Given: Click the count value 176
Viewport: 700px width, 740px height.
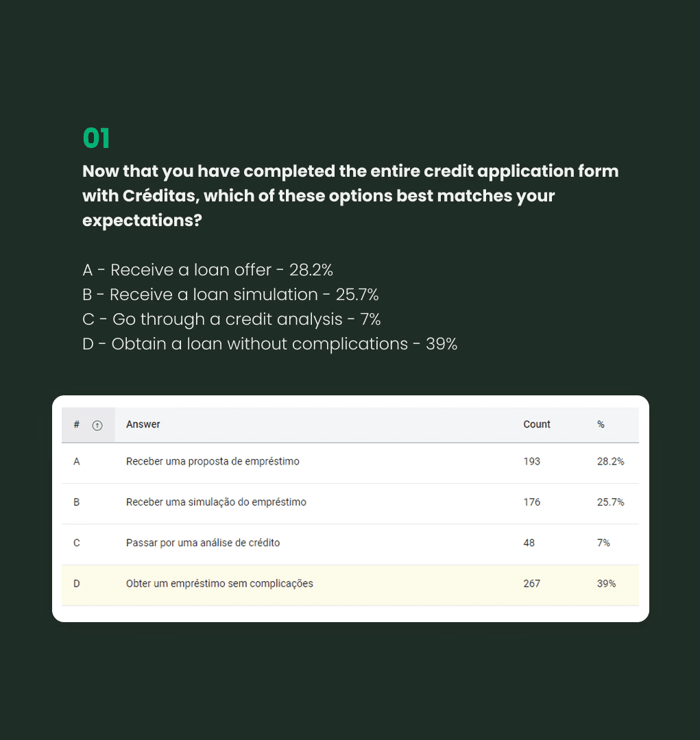Looking at the screenshot, I should 532,502.
